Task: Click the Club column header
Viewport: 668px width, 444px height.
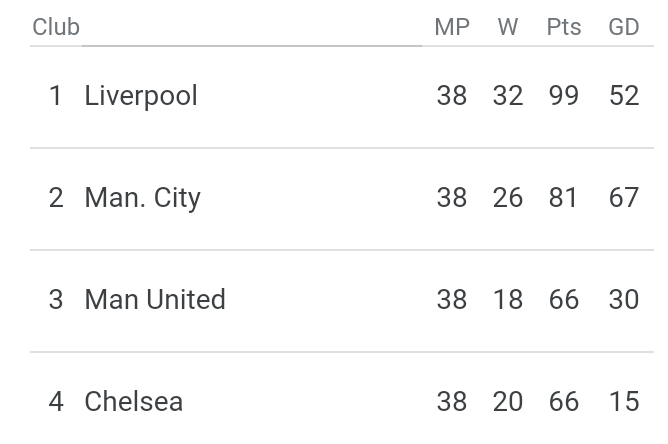Action: pyautogui.click(x=56, y=27)
